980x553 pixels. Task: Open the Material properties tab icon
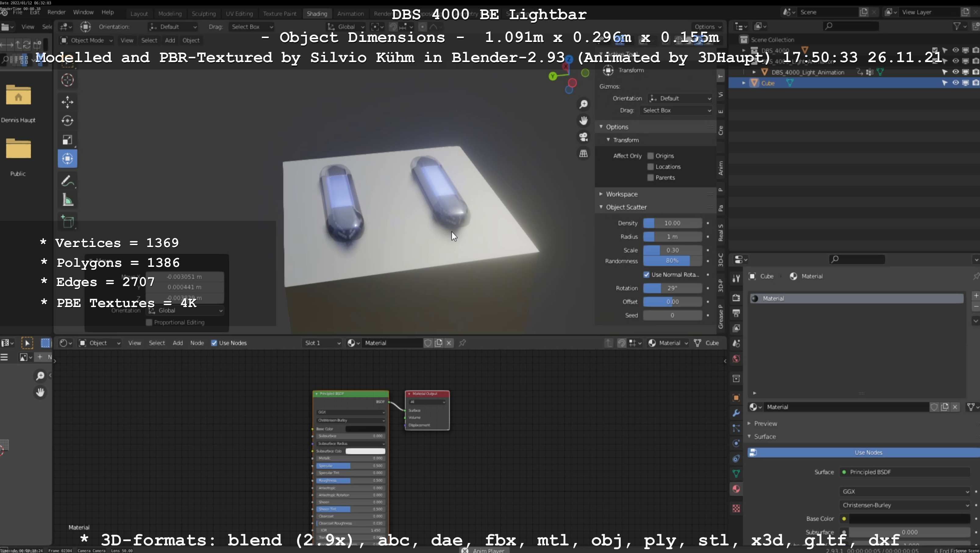(736, 489)
